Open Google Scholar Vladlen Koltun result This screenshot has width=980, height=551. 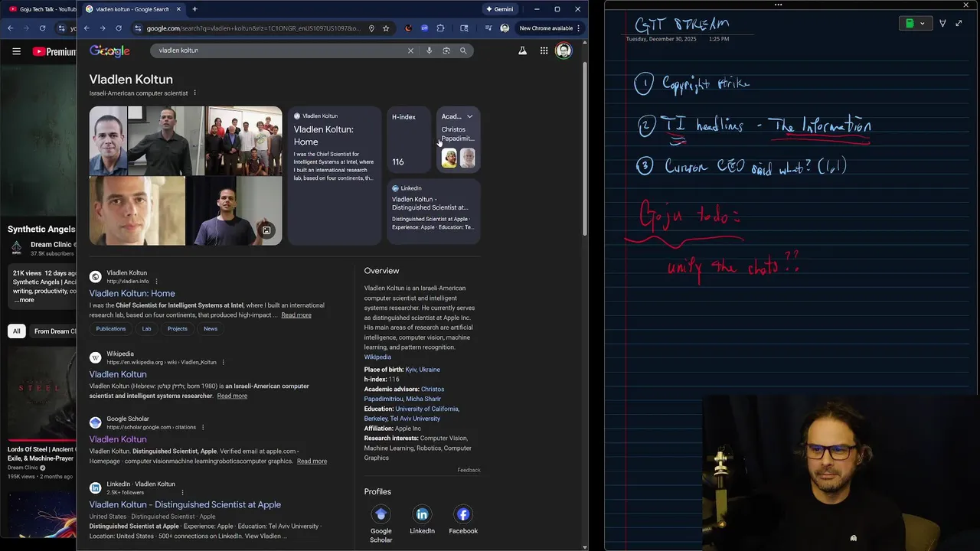pyautogui.click(x=118, y=439)
